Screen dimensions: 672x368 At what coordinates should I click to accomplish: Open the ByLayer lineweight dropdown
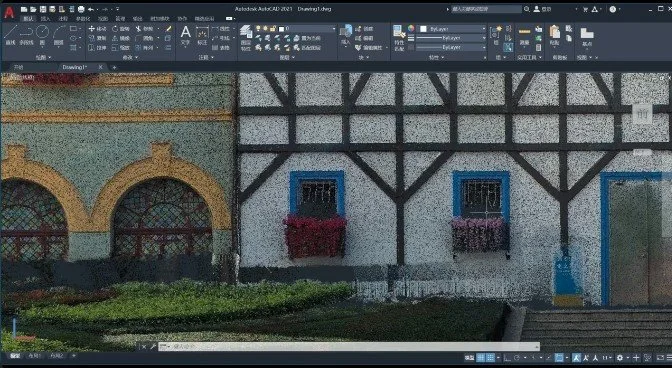tap(450, 38)
